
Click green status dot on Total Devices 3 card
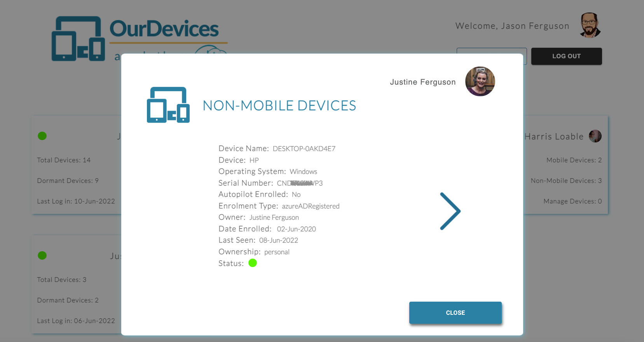coord(42,255)
